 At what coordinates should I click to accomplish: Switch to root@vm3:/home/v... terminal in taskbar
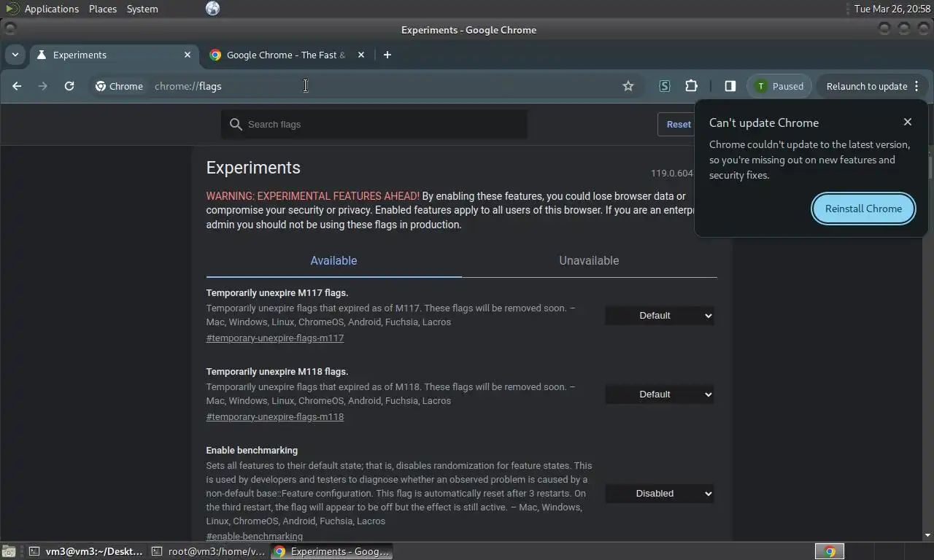click(x=209, y=552)
